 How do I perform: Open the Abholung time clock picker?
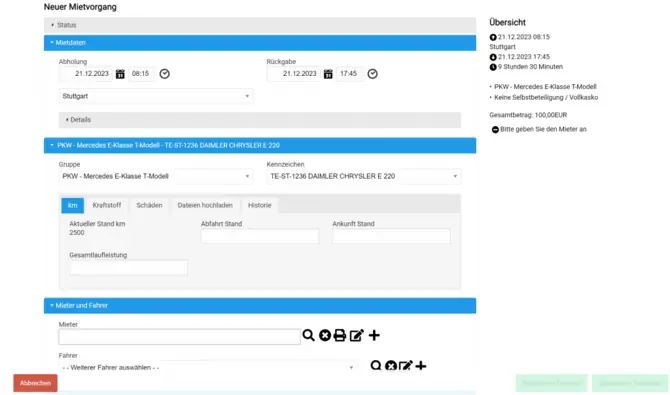(165, 74)
